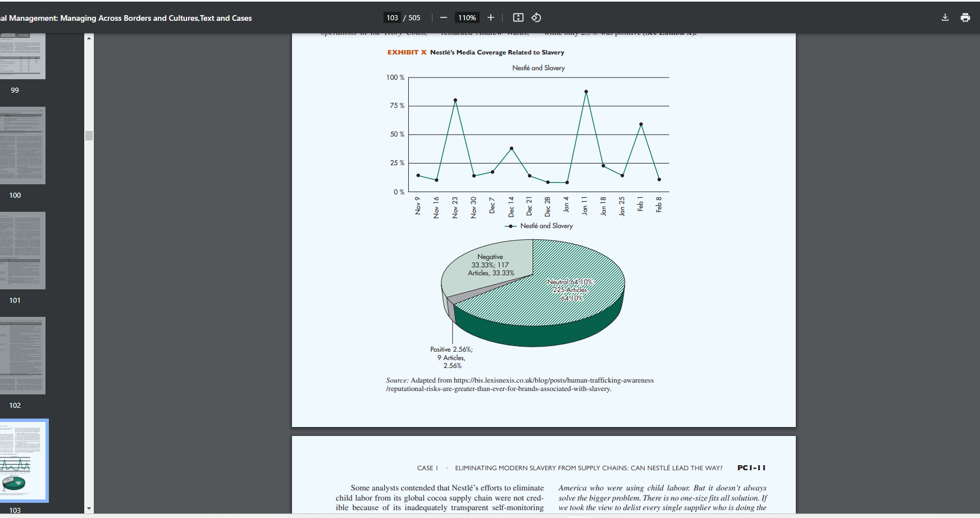Image resolution: width=980 pixels, height=518 pixels.
Task: Click the Negative 33.33% pie label
Action: tap(491, 265)
